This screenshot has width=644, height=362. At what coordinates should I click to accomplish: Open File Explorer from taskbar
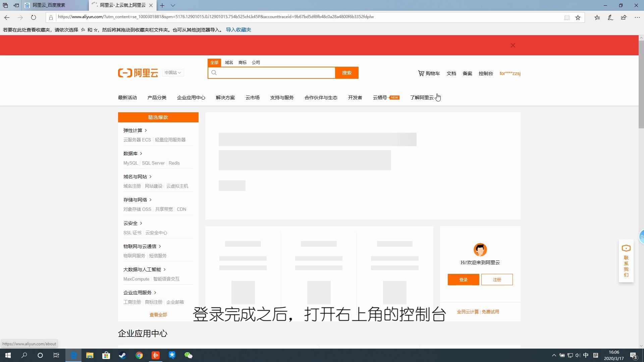coord(90,355)
